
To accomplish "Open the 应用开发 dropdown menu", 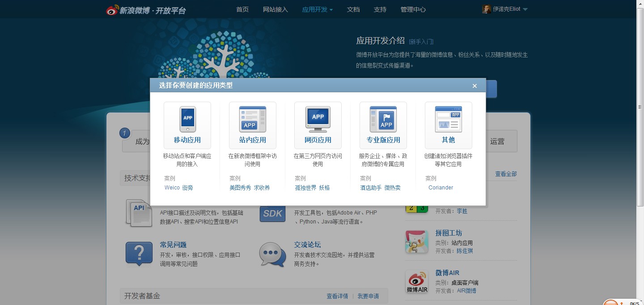I will pyautogui.click(x=317, y=9).
